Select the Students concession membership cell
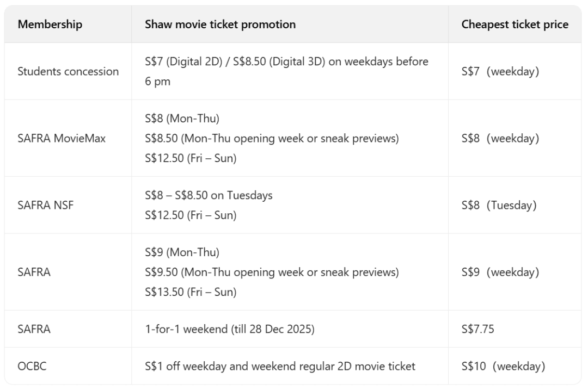588x390 pixels. click(68, 71)
